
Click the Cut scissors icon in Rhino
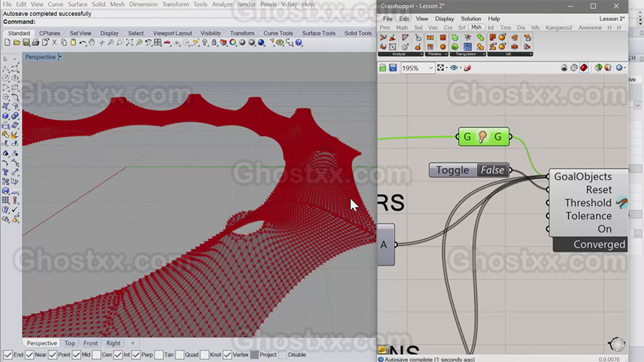pos(54,42)
